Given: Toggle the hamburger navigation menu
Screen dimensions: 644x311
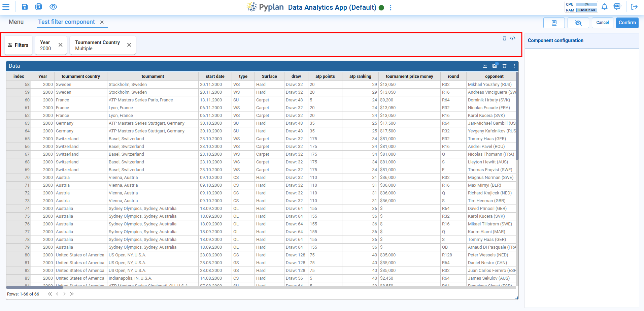Looking at the screenshot, I should point(6,7).
